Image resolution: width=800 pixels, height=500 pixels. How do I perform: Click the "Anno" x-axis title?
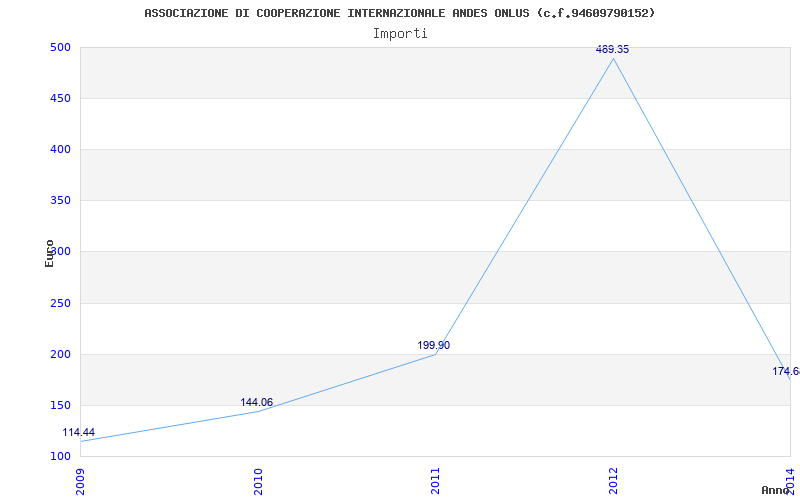click(776, 490)
